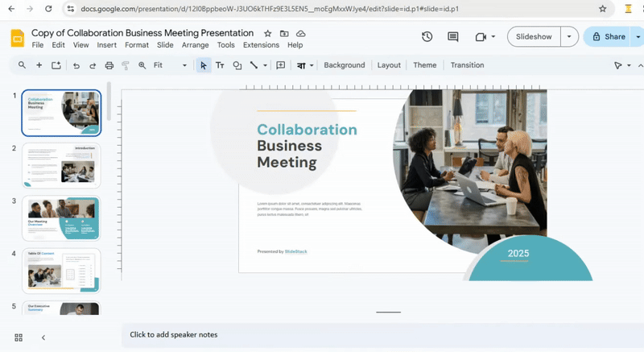Click the Add comment toolbar icon
Screen dimensions: 644x352
[x=281, y=65]
